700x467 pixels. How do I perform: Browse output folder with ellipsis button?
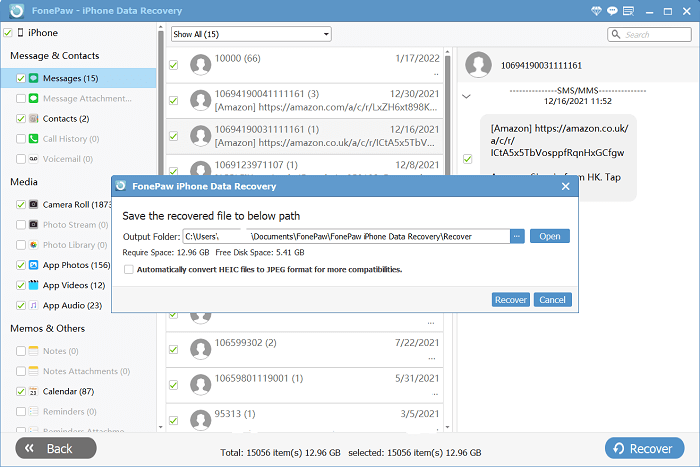[x=517, y=236]
